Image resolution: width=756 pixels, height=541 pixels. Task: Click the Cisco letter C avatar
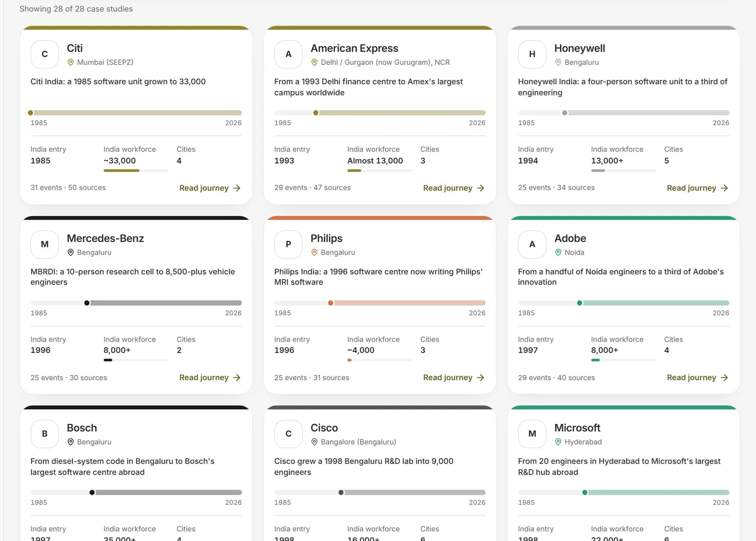tap(288, 434)
